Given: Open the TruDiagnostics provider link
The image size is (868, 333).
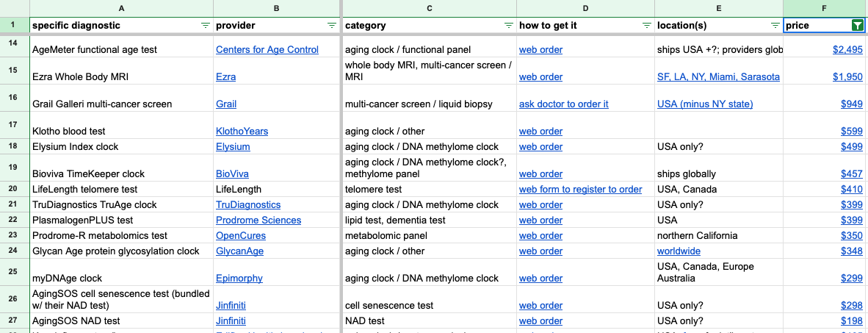Looking at the screenshot, I should pos(248,205).
